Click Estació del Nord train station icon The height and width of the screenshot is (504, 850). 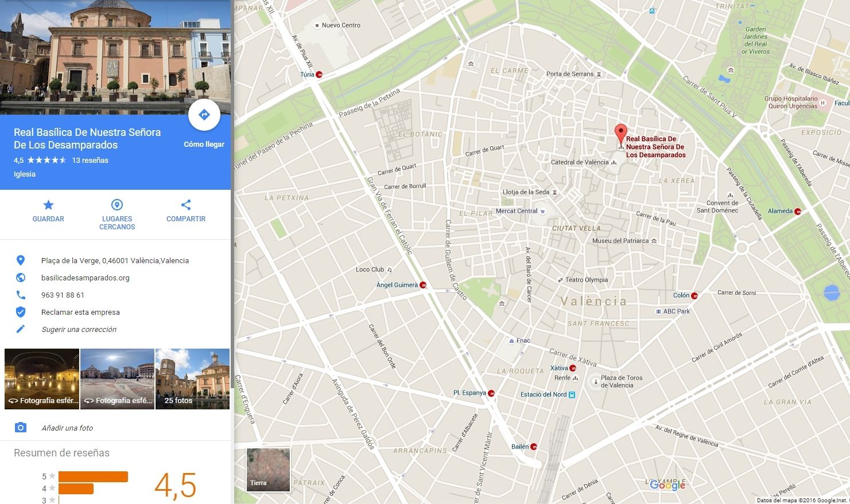572,394
